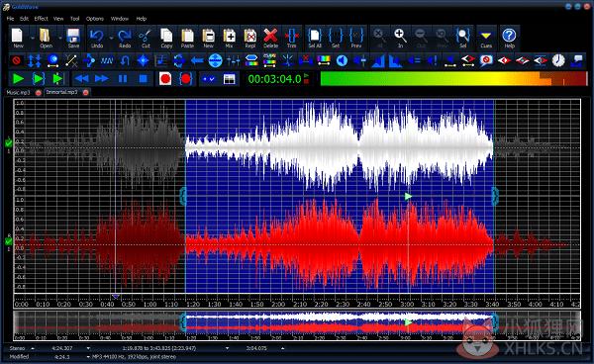Mix clipboard audio using the Mix icon
The height and width of the screenshot is (364, 594).
point(229,38)
